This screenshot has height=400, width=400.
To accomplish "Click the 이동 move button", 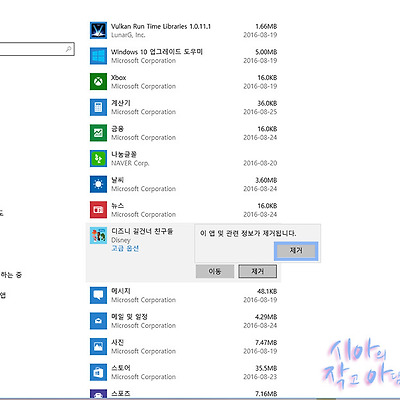I will 215,271.
